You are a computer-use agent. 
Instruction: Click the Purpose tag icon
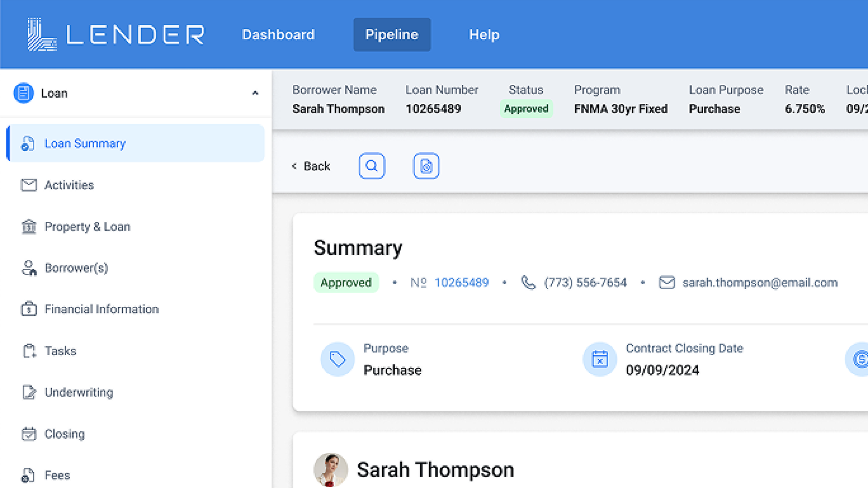point(338,359)
